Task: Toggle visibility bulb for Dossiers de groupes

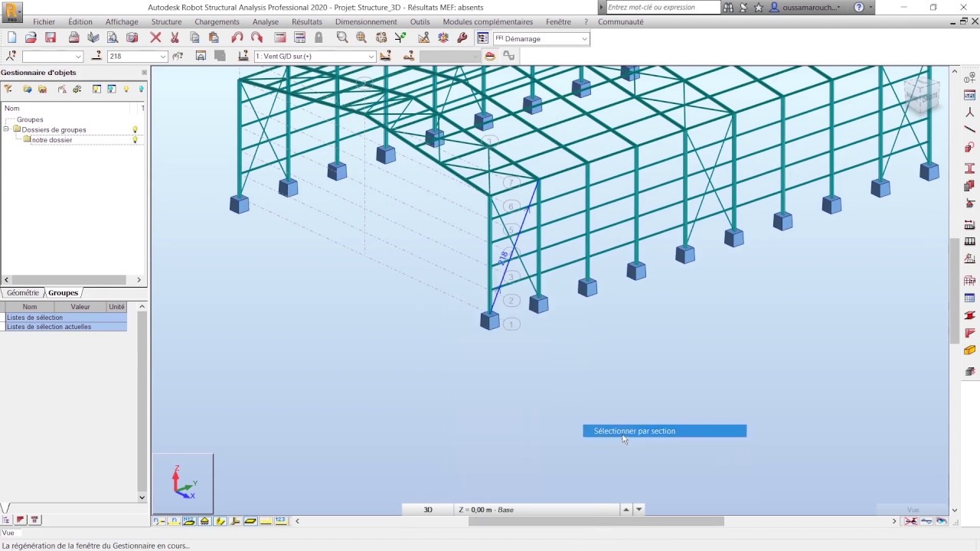Action: (136, 130)
